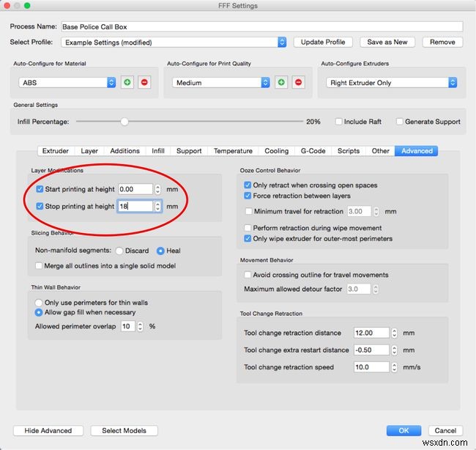This screenshot has width=476, height=450.
Task: Click the Select Models button
Action: point(124,430)
